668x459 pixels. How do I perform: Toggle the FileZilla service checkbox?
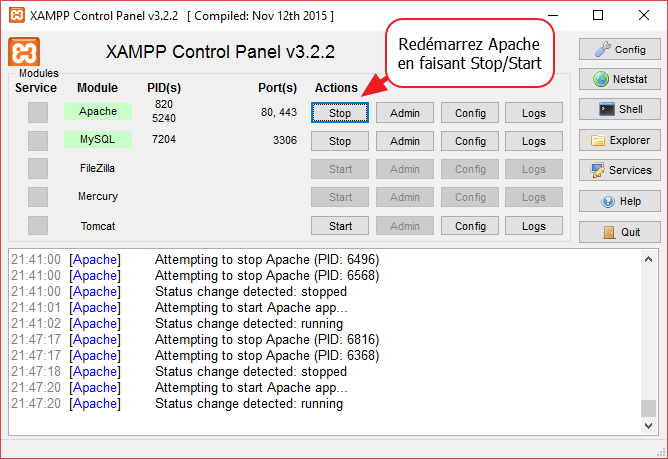38,169
